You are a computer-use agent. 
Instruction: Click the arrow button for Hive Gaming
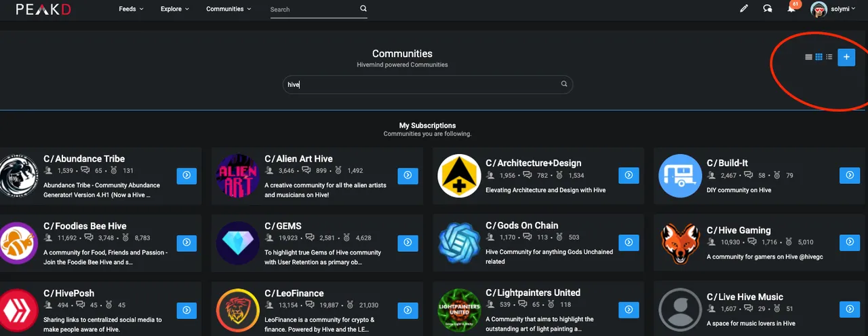pyautogui.click(x=850, y=242)
